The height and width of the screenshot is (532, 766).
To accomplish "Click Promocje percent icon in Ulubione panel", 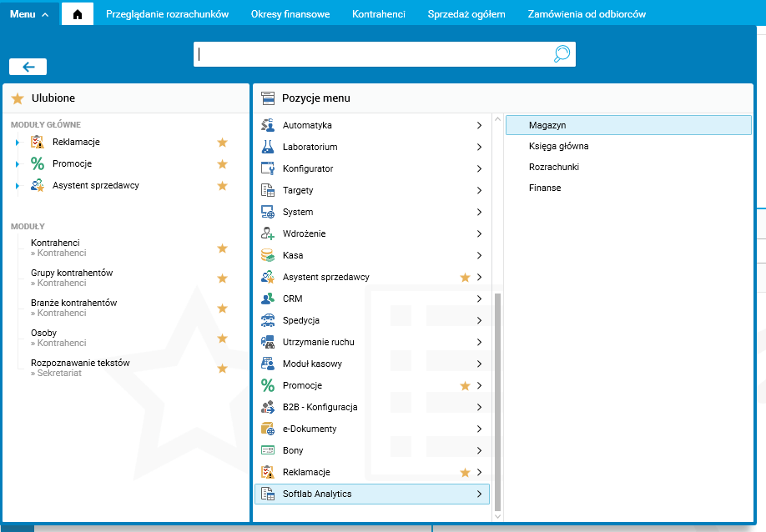I will click(x=38, y=163).
